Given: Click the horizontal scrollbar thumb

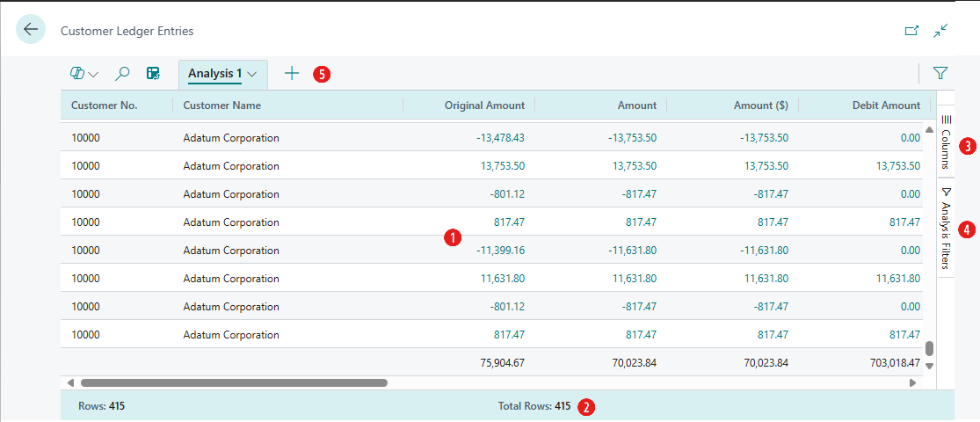Looking at the screenshot, I should pyautogui.click(x=234, y=383).
